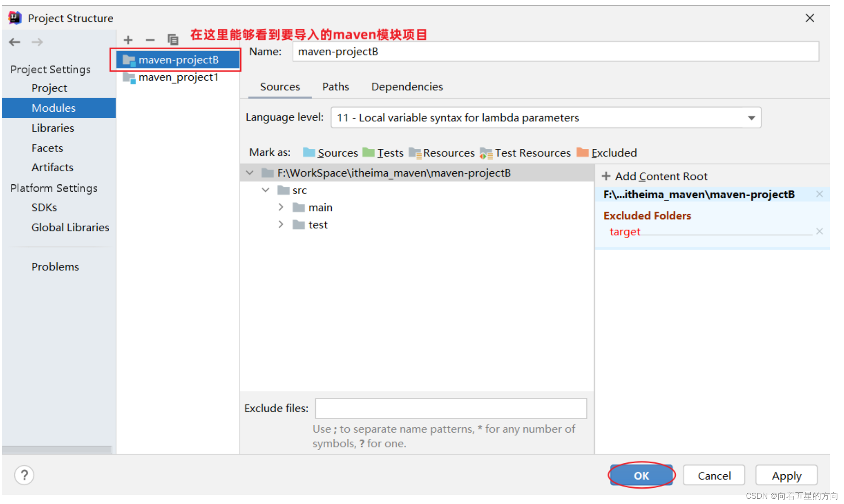Expand the test folder under src
The width and height of the screenshot is (844, 504).
(x=282, y=224)
